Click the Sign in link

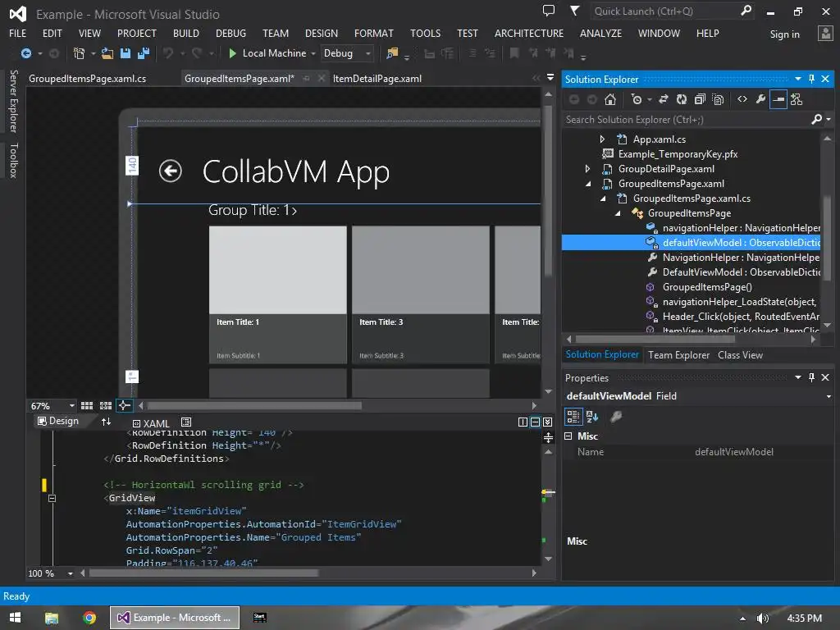[x=784, y=34]
